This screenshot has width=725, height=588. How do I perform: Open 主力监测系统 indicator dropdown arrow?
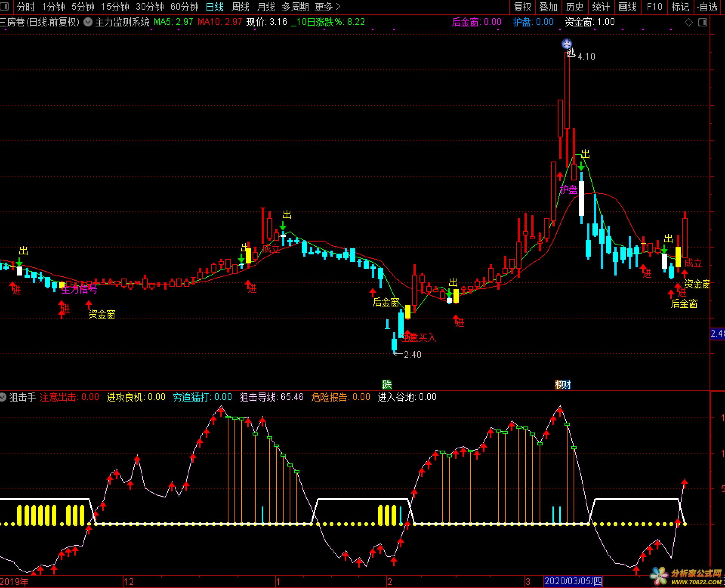click(88, 22)
